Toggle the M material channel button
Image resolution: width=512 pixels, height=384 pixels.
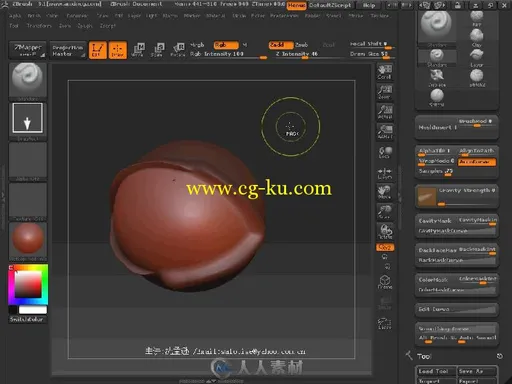[245, 45]
